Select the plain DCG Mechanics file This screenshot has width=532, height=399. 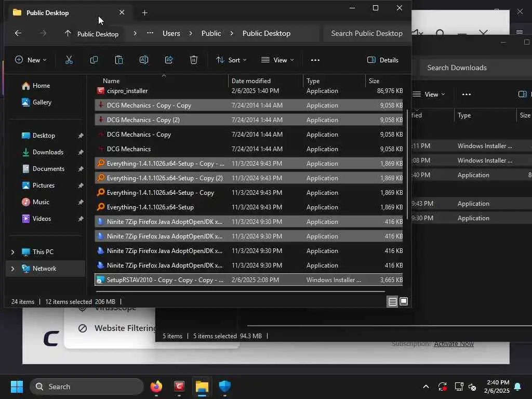[249, 149]
